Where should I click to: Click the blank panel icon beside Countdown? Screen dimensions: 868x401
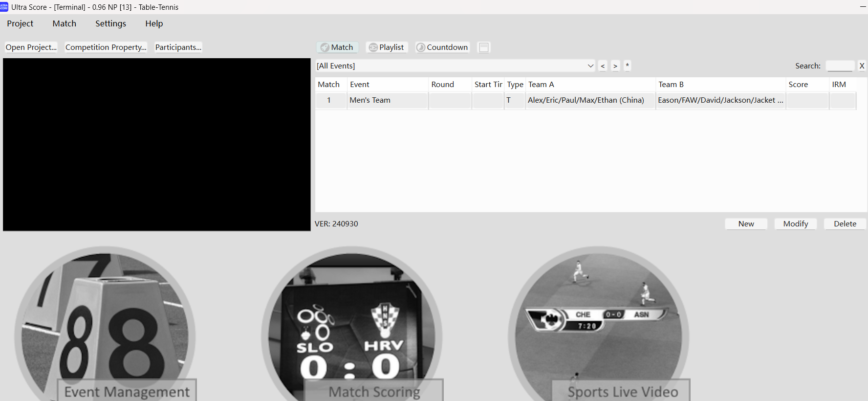[483, 47]
